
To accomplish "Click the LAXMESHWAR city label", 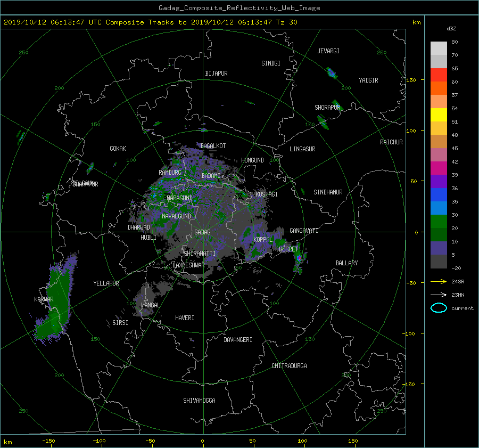I will pyautogui.click(x=188, y=265).
